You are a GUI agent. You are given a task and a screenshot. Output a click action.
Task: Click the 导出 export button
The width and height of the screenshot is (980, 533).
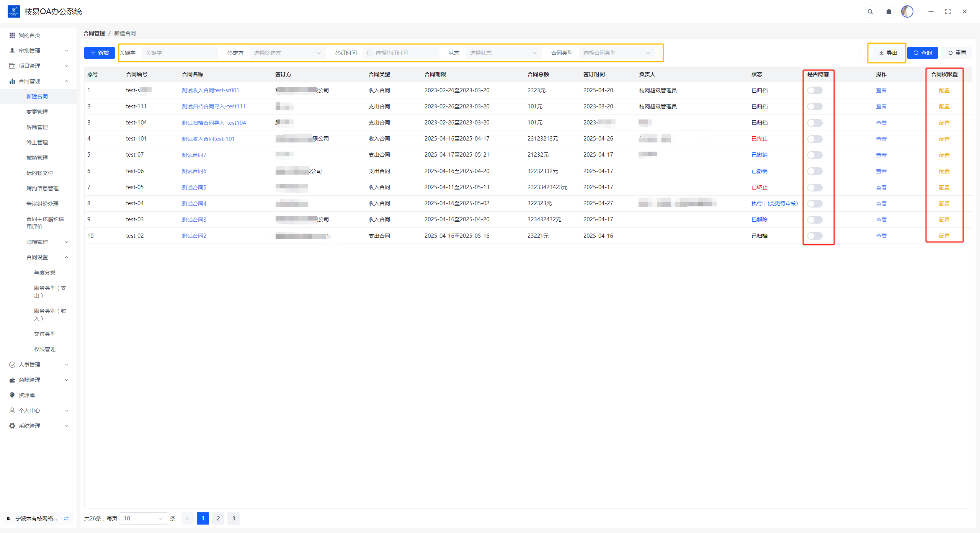coord(888,53)
